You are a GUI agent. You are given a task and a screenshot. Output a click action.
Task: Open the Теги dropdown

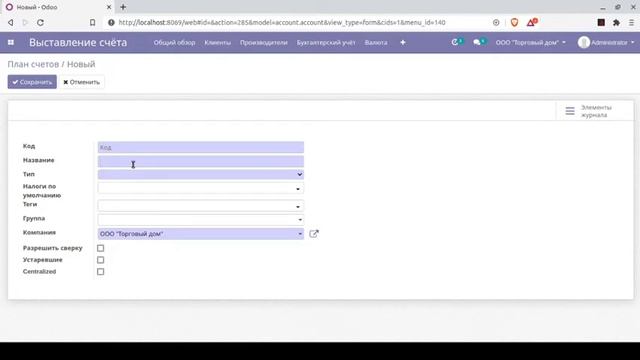(201, 206)
